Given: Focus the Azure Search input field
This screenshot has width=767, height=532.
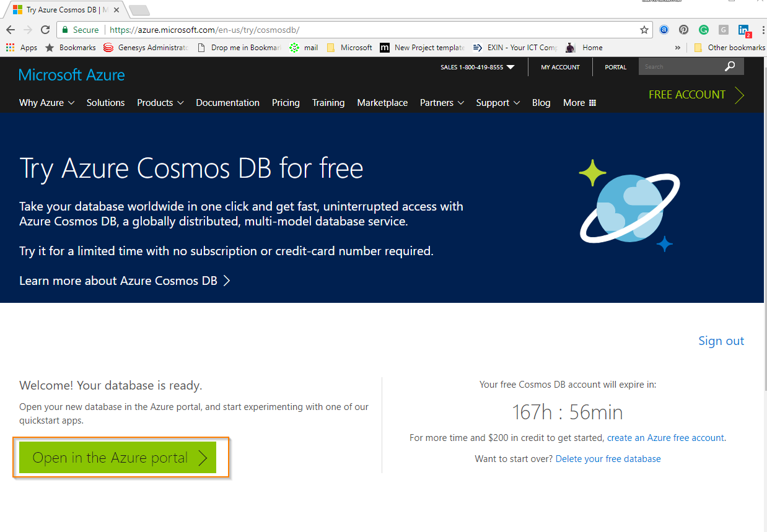Looking at the screenshot, I should [x=682, y=66].
